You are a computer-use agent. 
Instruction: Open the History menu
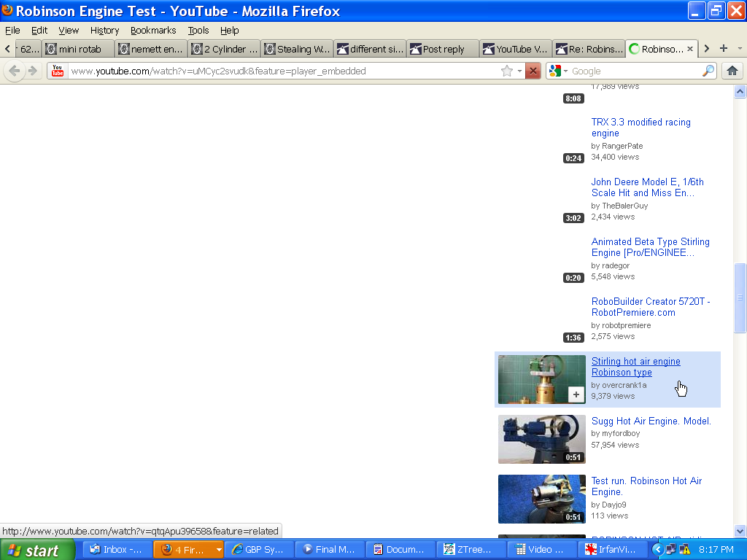(105, 31)
